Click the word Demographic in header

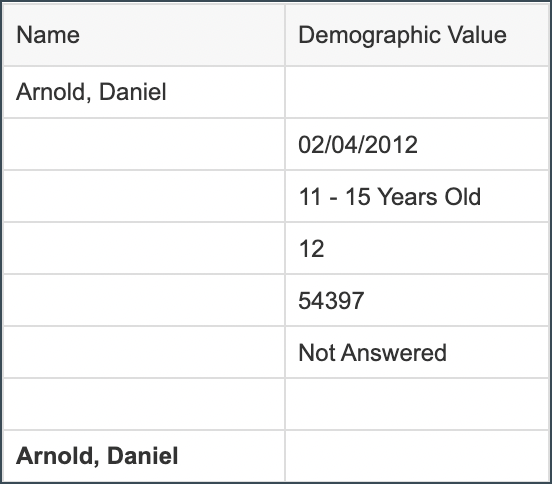[364, 36]
